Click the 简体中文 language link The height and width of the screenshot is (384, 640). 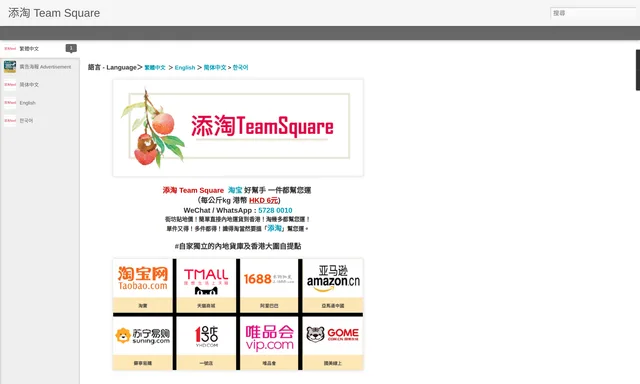(215, 67)
